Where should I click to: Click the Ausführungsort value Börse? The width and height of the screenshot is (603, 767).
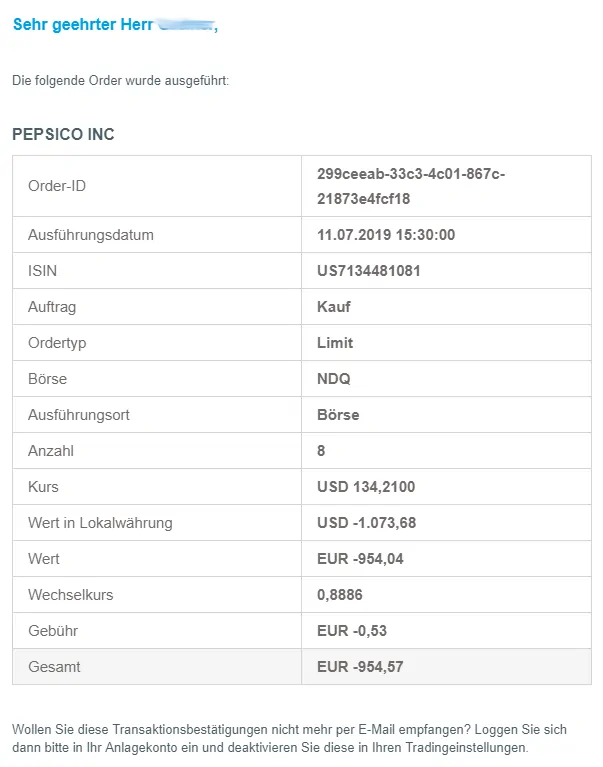[338, 415]
